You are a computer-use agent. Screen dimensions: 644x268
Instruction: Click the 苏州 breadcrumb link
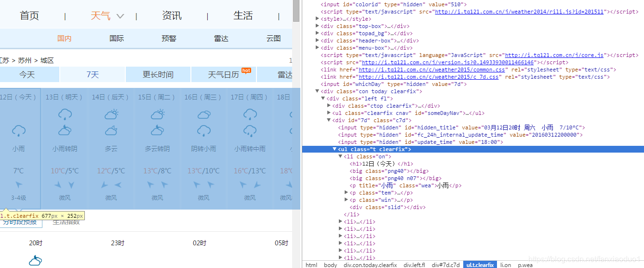[x=25, y=60]
